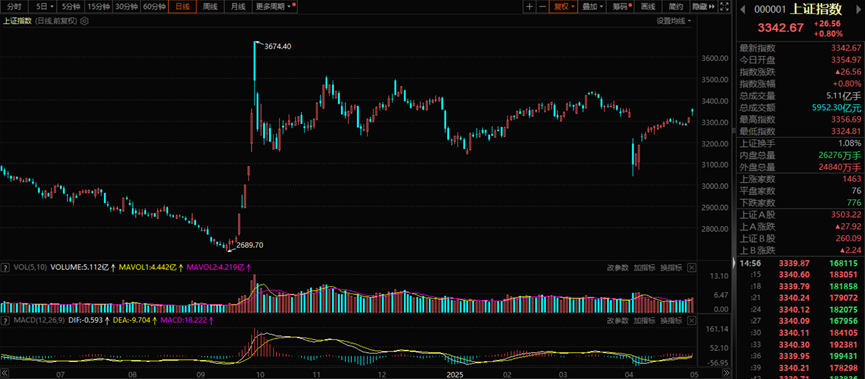The image size is (865, 379).
Task: Click 改参数 in the MACD panel
Action: pos(618,320)
